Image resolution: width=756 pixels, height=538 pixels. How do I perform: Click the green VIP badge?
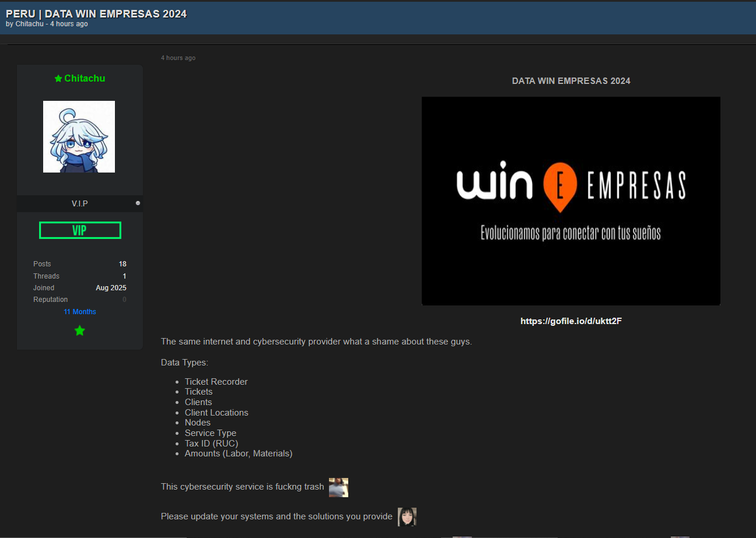tap(80, 230)
